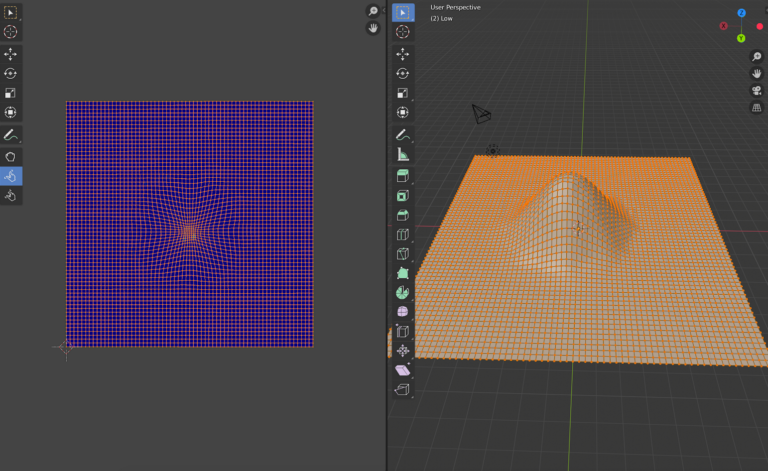
Task: Toggle the camera view in 3D viewport
Action: click(x=757, y=91)
